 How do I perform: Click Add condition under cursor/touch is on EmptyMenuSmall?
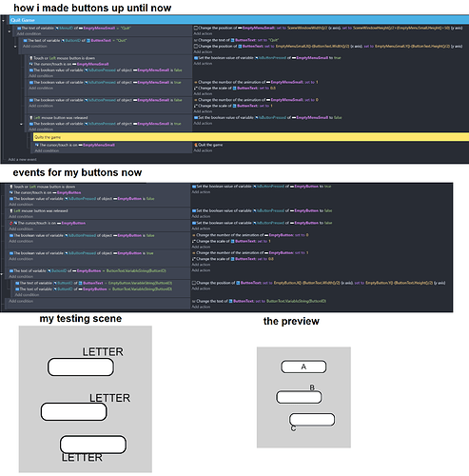point(47,150)
